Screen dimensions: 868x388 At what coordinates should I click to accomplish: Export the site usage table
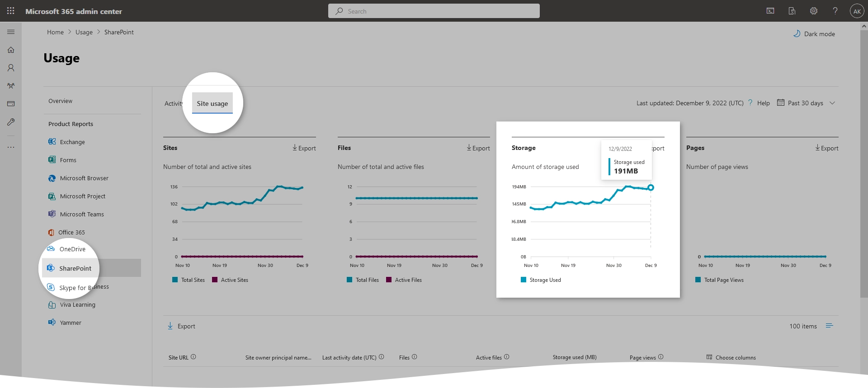pos(181,326)
